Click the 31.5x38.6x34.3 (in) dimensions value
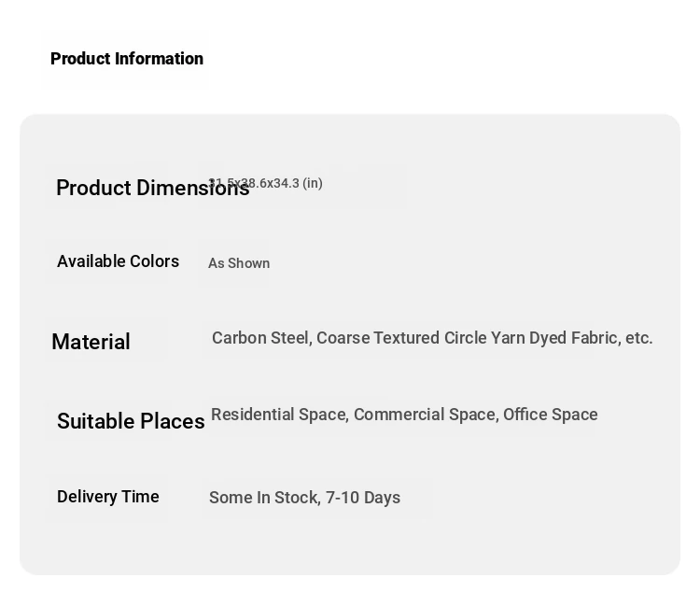Screen dimensions: 700x606 (265, 183)
